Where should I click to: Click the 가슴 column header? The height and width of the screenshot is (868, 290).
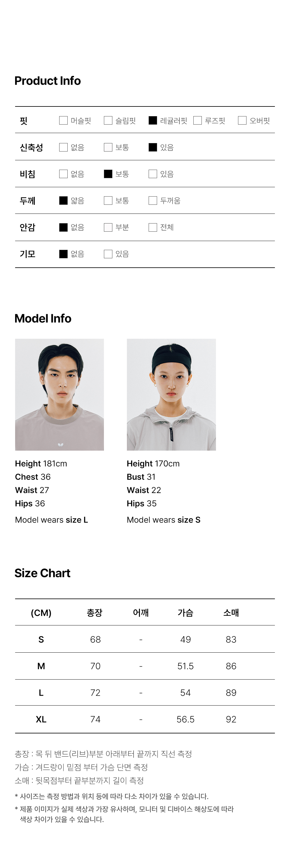coord(185,612)
